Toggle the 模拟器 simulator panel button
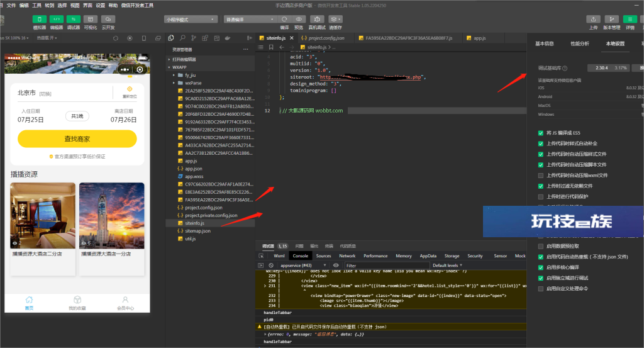Image resolution: width=644 pixels, height=348 pixels. pyautogui.click(x=40, y=19)
